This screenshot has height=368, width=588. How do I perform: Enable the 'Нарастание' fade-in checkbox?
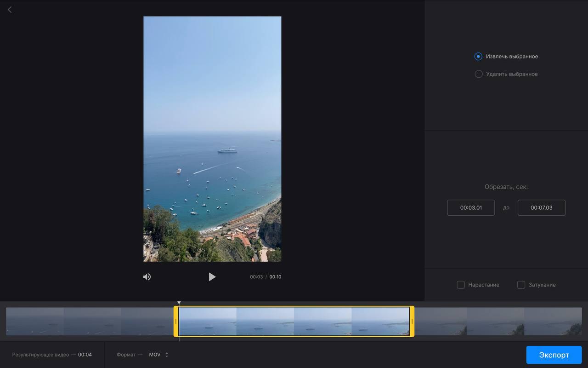coord(461,285)
